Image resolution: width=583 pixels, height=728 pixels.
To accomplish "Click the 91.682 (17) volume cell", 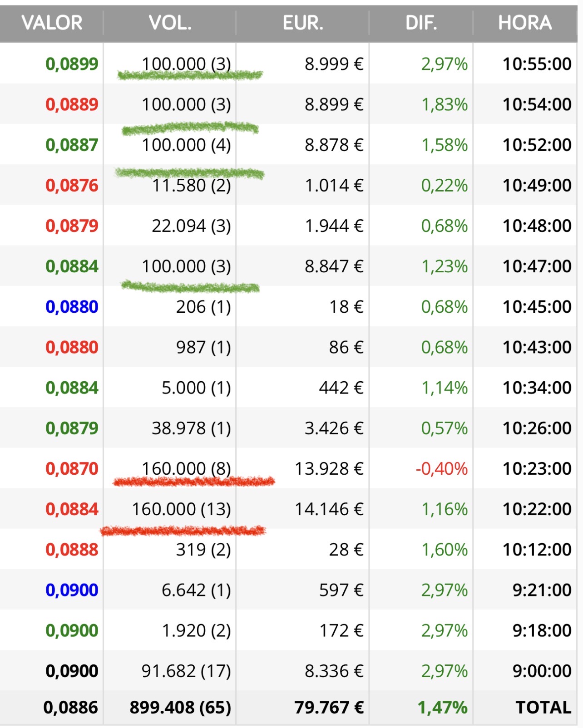I will pyautogui.click(x=187, y=671).
